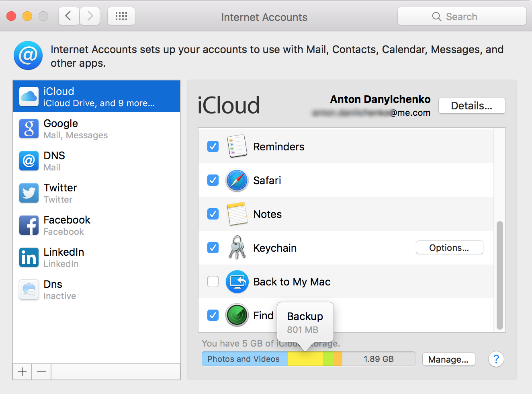Remove selected account with minus button

(41, 372)
